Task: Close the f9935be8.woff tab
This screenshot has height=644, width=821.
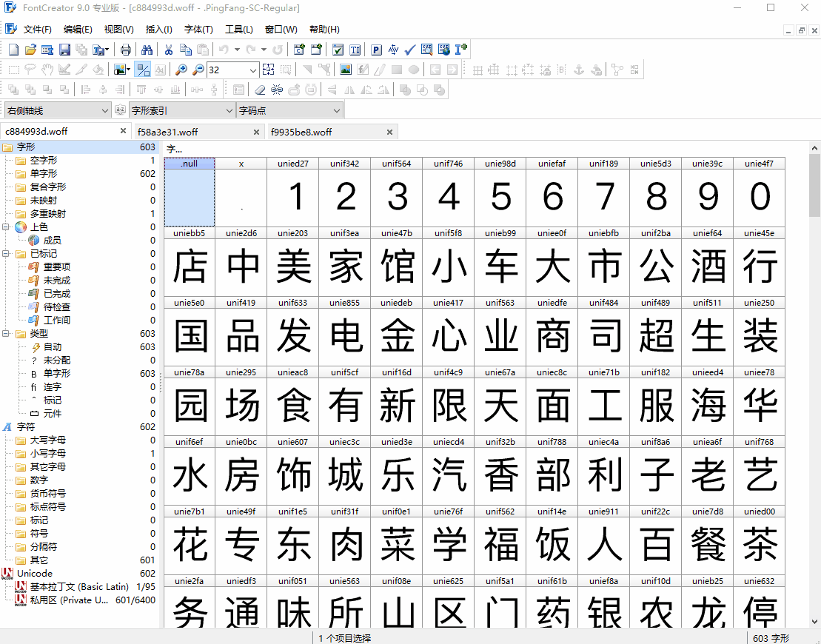Action: point(389,132)
